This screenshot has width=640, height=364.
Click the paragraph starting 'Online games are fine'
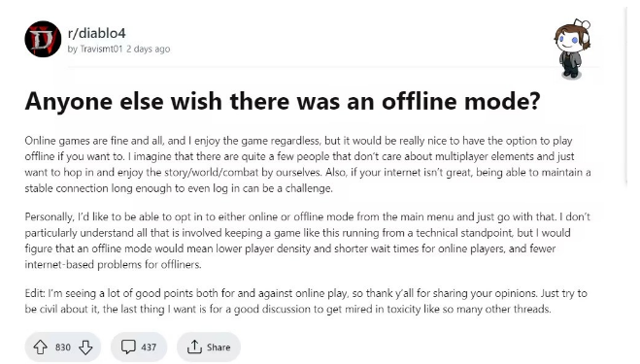click(308, 164)
